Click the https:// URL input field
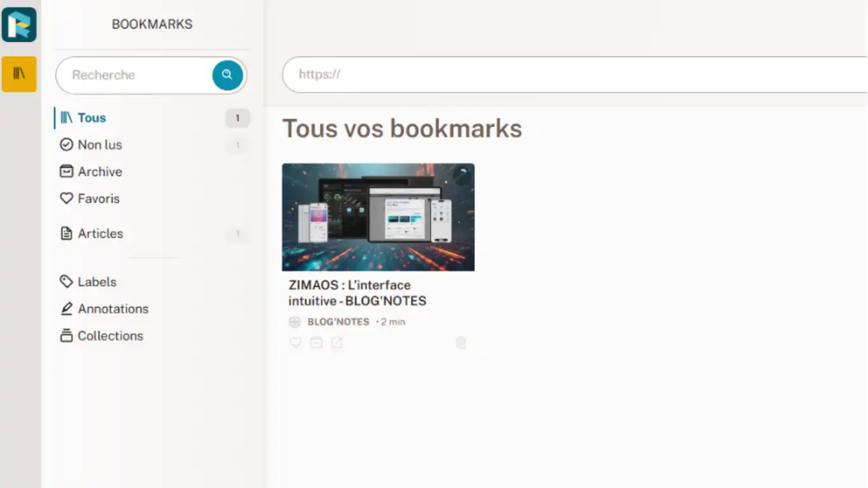 [572, 74]
